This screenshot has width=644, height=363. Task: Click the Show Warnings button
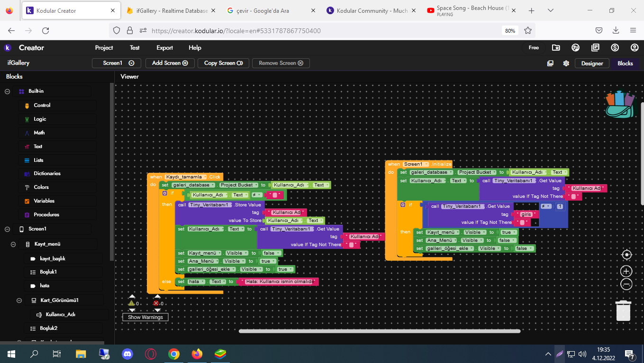(145, 317)
